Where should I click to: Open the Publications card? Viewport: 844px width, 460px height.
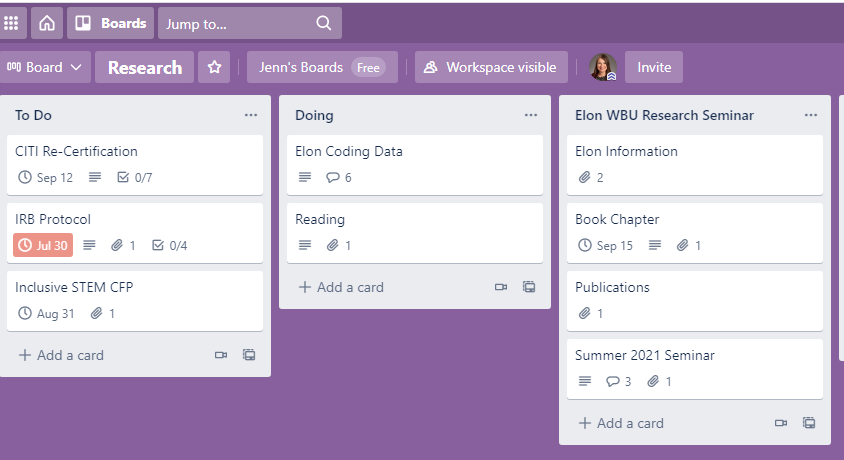pos(694,301)
